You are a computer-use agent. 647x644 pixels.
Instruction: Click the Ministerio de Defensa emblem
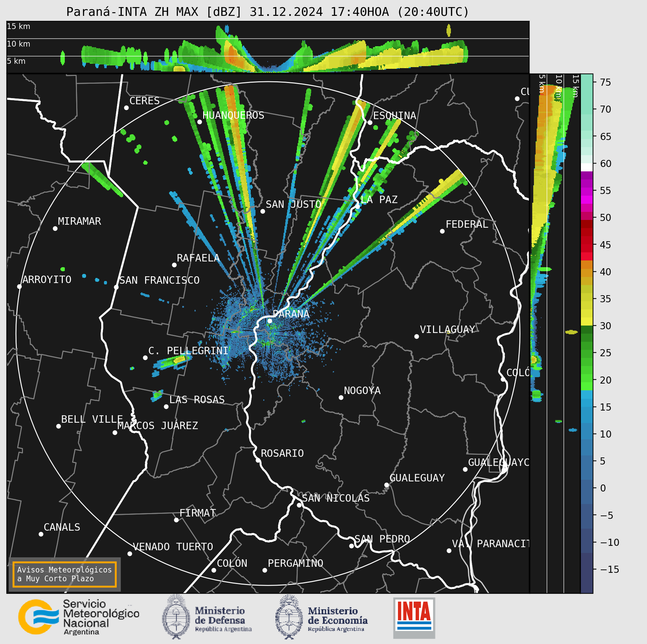[176, 617]
